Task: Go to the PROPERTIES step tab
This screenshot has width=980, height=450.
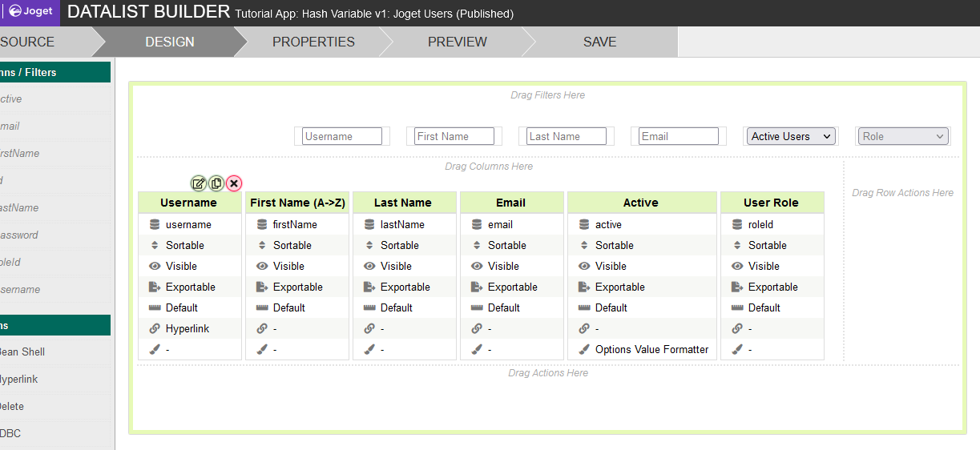Action: pyautogui.click(x=313, y=42)
